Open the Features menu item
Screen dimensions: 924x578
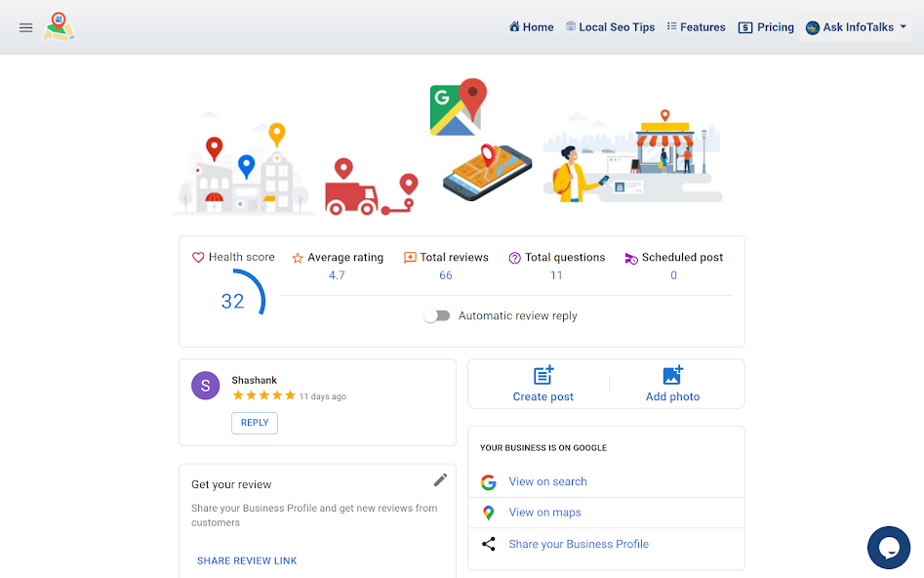click(x=696, y=27)
